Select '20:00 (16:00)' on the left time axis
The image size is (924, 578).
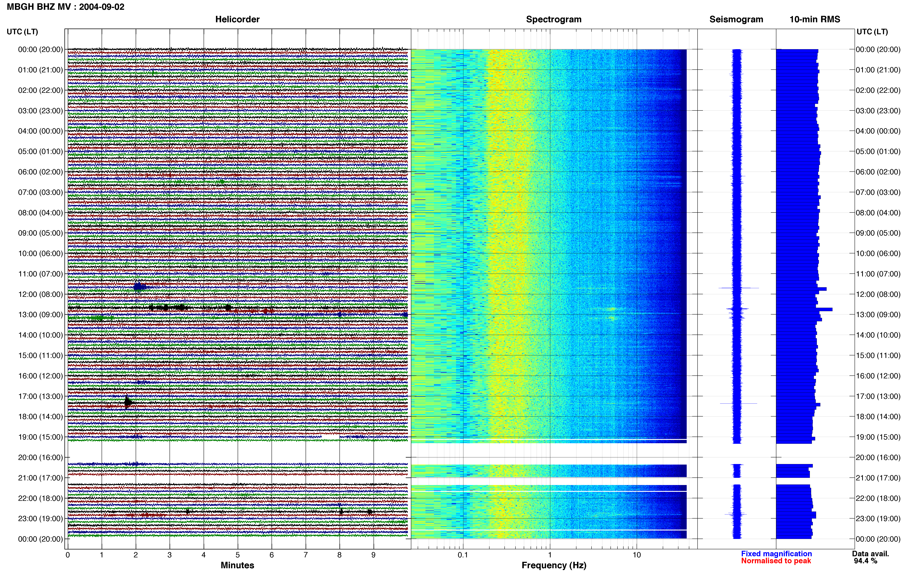pos(41,458)
